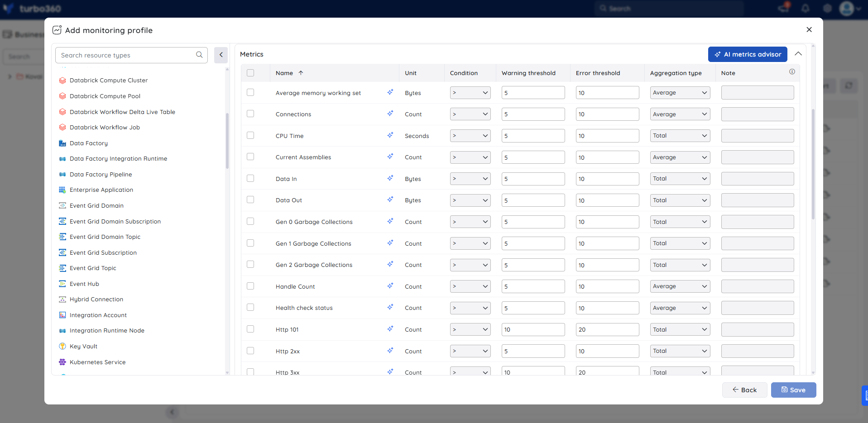Select the Key Vault resource icon

click(62, 346)
